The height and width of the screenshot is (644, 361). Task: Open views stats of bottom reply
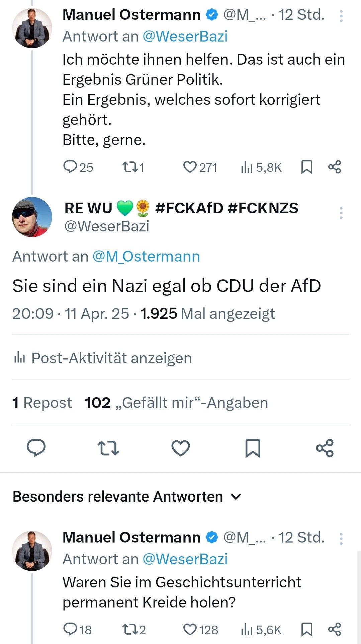(x=247, y=630)
